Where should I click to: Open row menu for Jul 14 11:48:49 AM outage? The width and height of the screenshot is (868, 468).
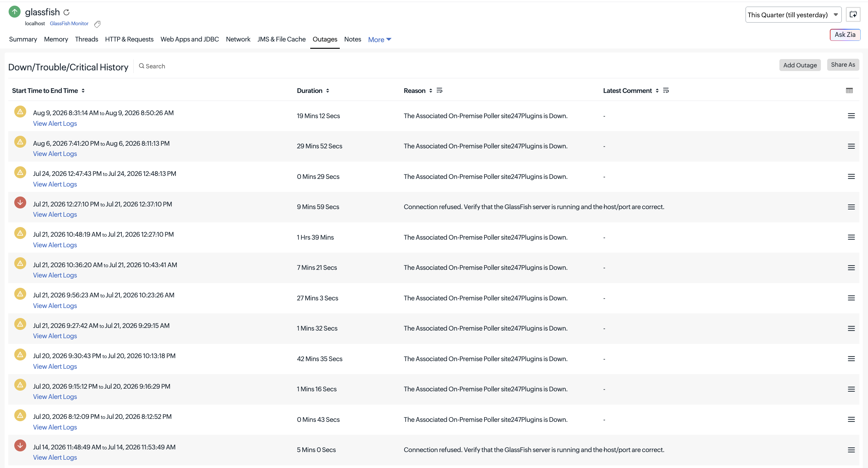[x=851, y=450]
